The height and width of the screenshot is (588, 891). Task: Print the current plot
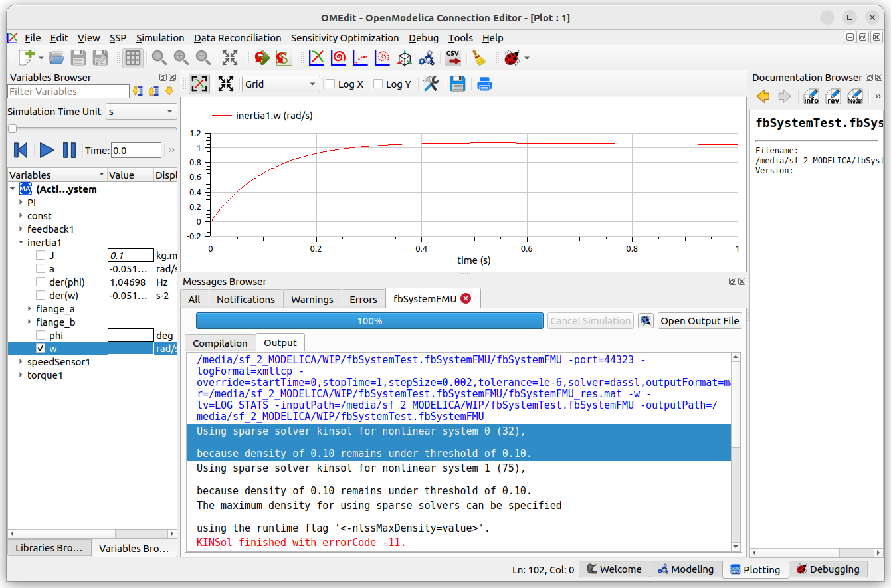483,84
